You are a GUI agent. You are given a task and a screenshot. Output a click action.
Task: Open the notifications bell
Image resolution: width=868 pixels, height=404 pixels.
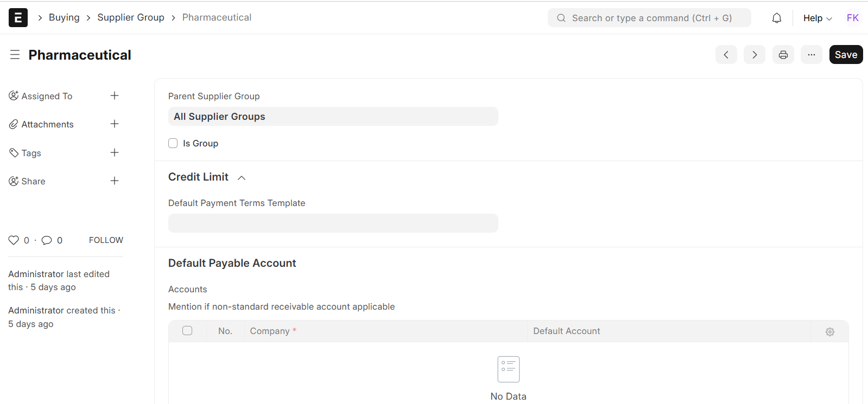[777, 18]
